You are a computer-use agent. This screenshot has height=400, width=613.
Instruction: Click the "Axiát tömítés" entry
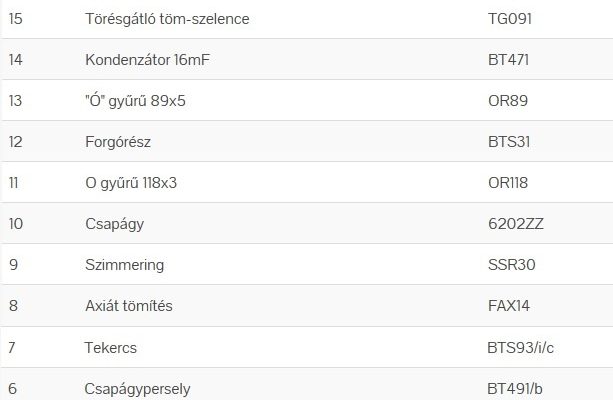click(129, 306)
